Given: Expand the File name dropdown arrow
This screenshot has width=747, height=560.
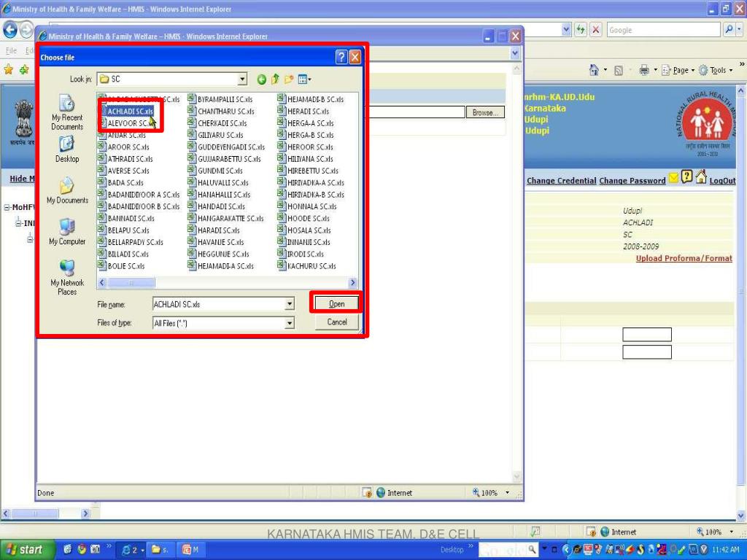Looking at the screenshot, I should [x=289, y=304].
